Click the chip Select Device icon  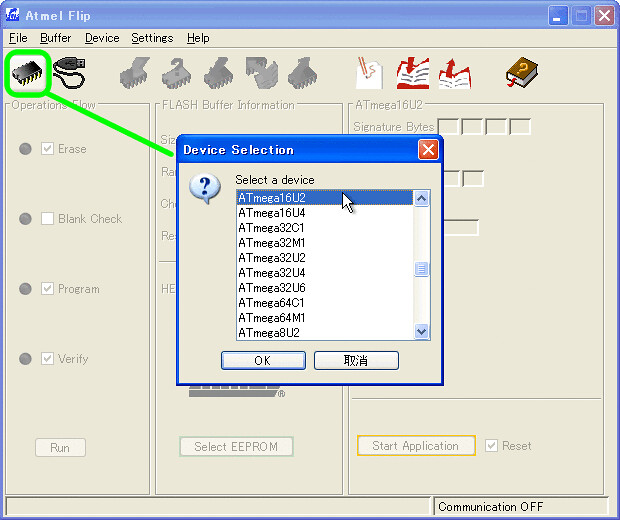(x=30, y=72)
